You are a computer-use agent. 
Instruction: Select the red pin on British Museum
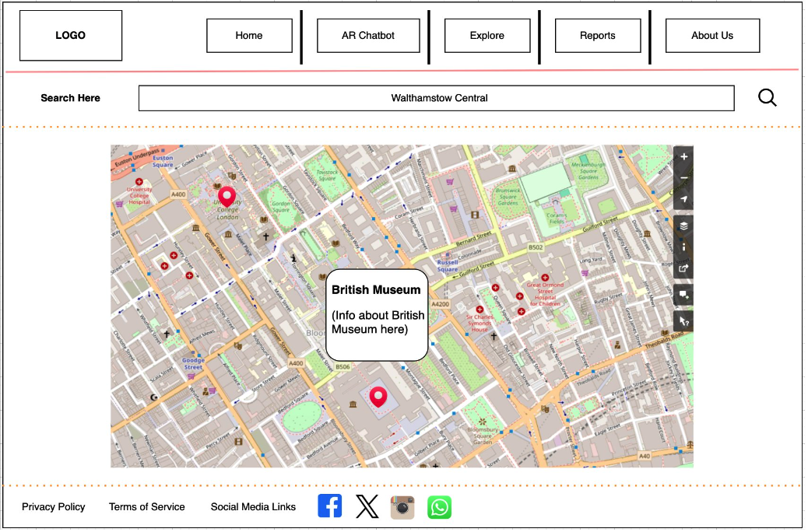coord(378,397)
